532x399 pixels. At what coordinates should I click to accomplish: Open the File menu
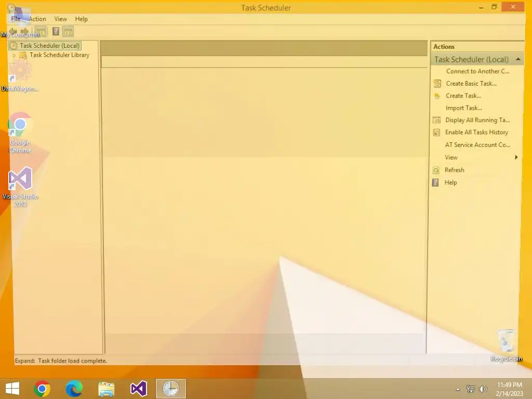(x=16, y=19)
